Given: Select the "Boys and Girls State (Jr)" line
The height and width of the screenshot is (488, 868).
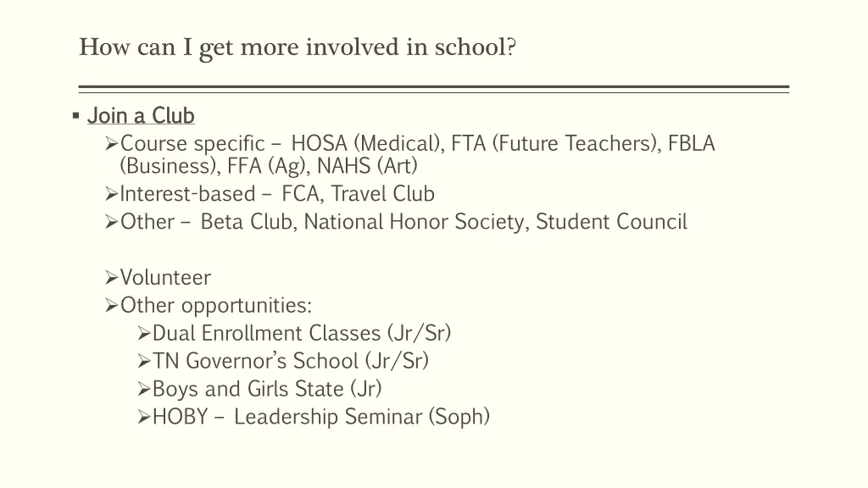Looking at the screenshot, I should (x=267, y=390).
